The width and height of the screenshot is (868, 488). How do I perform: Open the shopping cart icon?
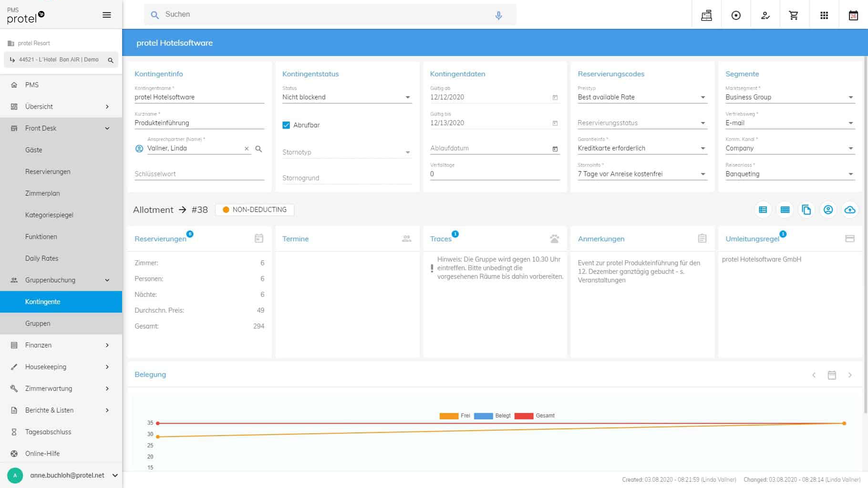coord(794,15)
